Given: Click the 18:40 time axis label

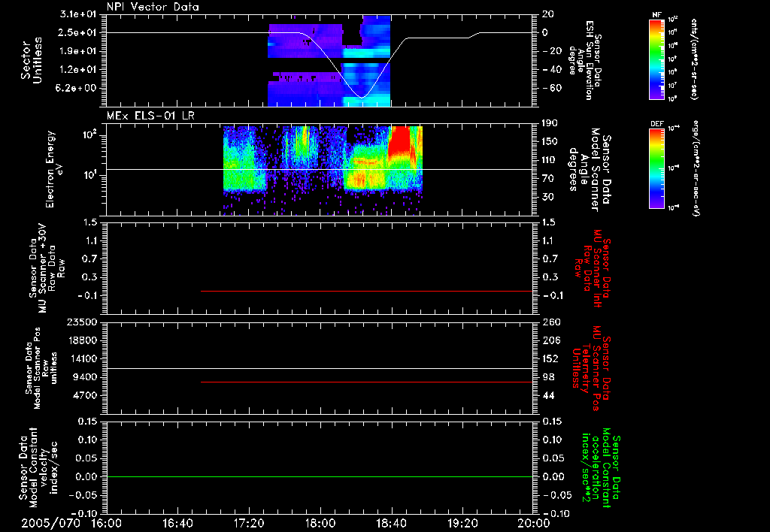Looking at the screenshot, I should point(391,523).
